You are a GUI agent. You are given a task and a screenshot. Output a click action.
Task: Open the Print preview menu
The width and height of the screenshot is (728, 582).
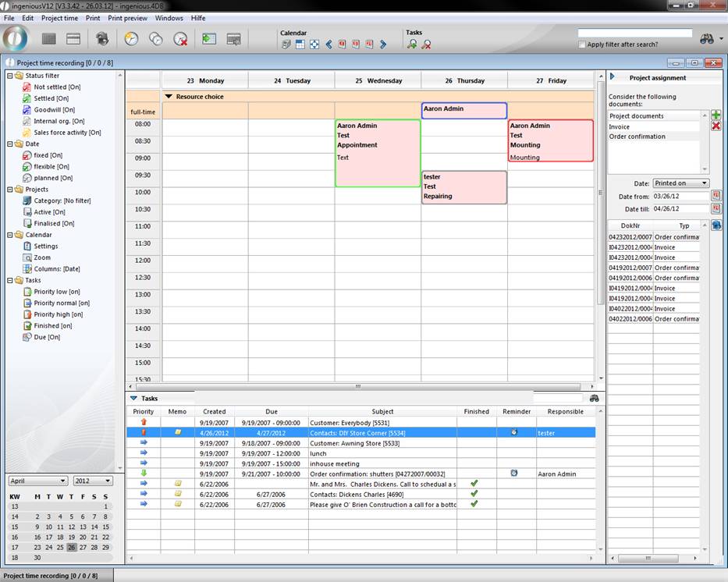127,18
